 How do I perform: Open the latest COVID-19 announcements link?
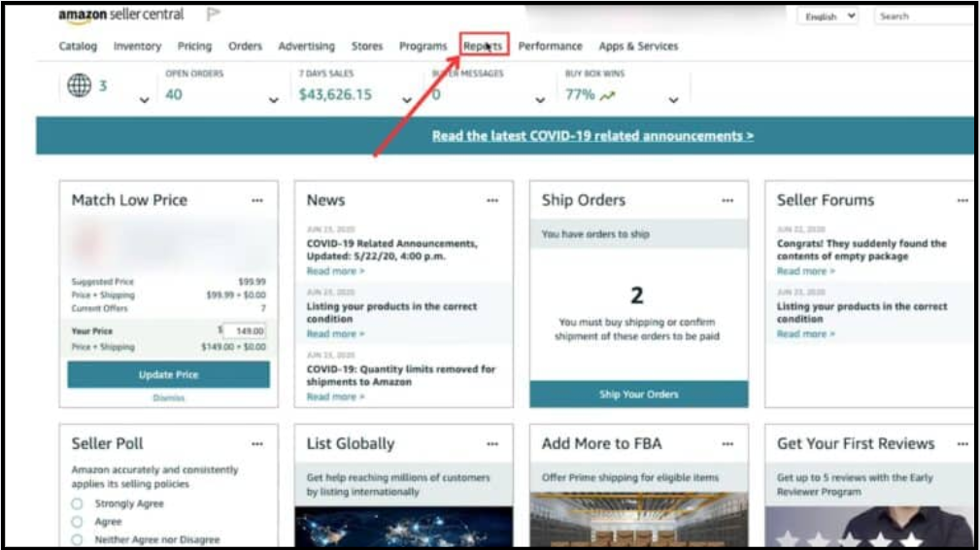tap(592, 136)
